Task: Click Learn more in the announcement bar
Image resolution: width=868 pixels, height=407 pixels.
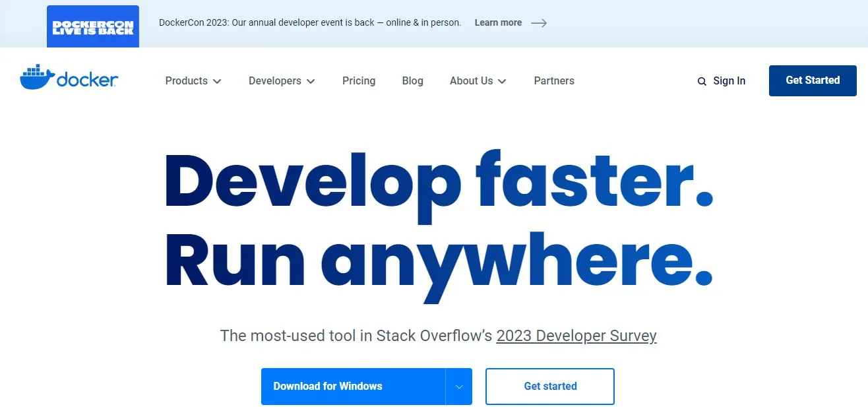Action: [498, 22]
